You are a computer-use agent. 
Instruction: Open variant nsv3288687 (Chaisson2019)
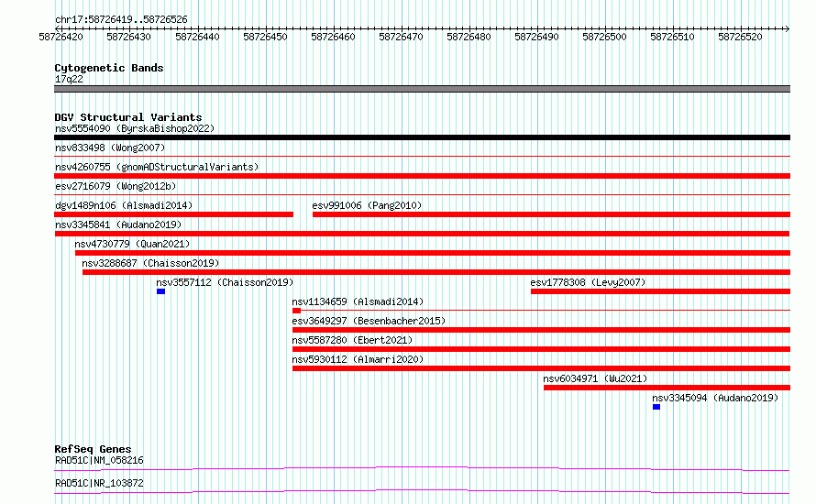point(150,263)
